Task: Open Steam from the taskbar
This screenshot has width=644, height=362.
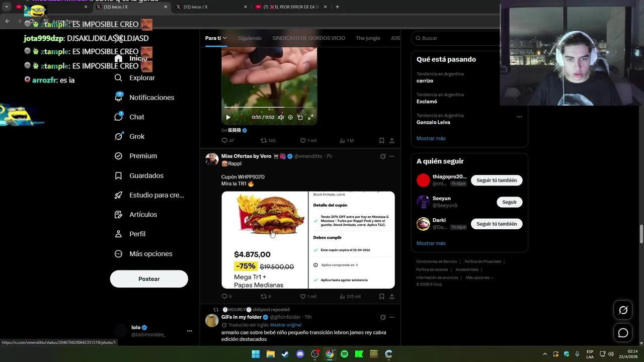Action: pyautogui.click(x=285, y=354)
